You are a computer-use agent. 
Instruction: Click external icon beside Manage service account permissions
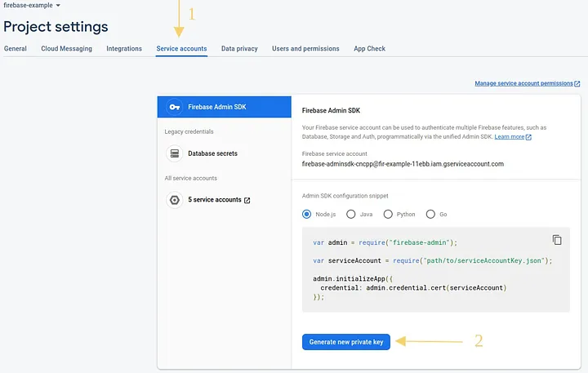point(577,83)
